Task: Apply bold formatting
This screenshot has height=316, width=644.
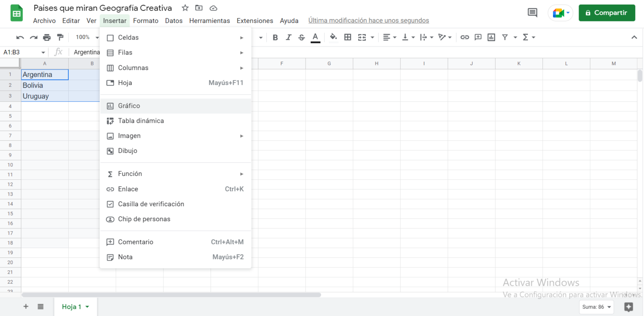Action: 275,37
